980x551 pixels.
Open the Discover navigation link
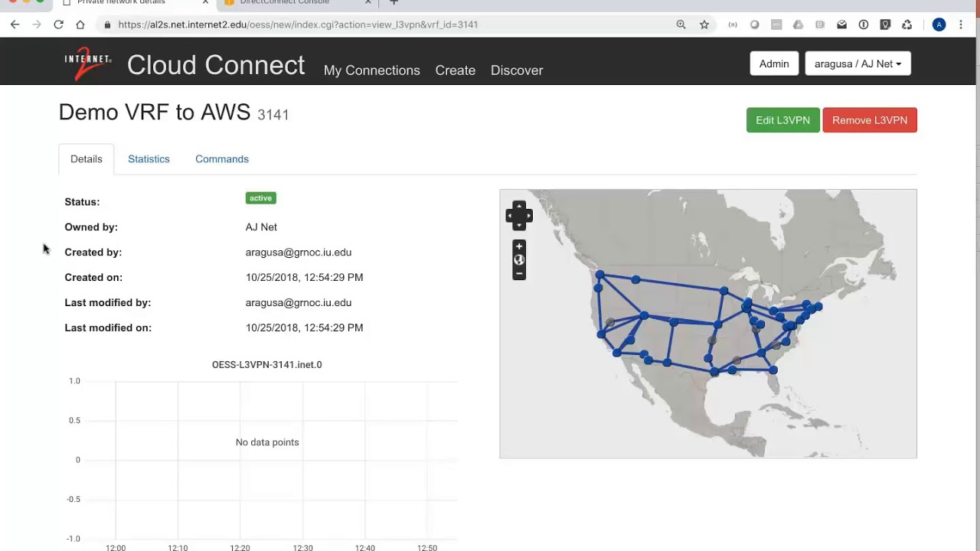[517, 70]
